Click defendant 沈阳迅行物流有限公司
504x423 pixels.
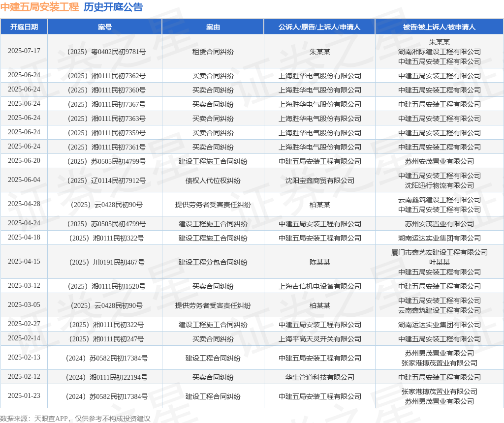(440, 185)
